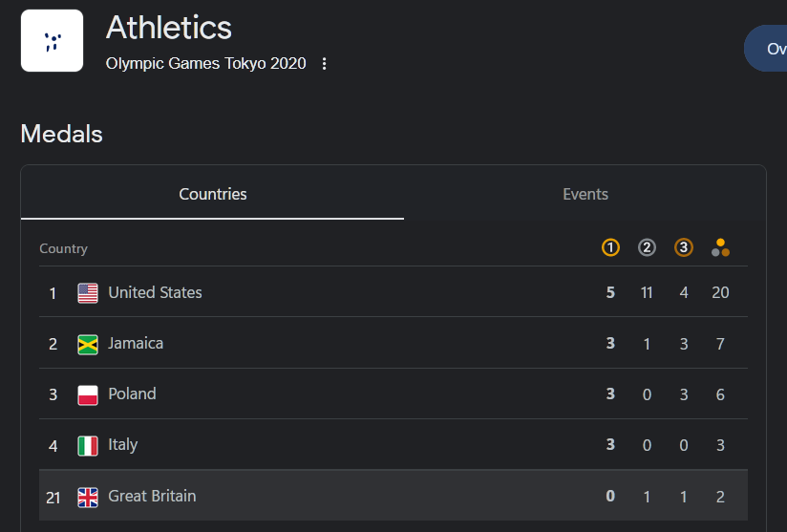
Task: Open the three-dot more options menu
Action: click(x=324, y=64)
